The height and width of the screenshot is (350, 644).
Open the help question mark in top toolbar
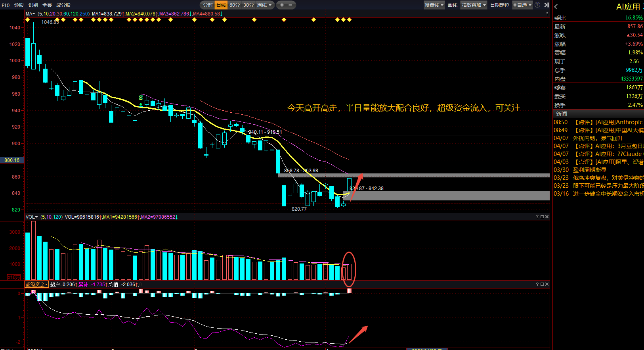click(x=537, y=5)
